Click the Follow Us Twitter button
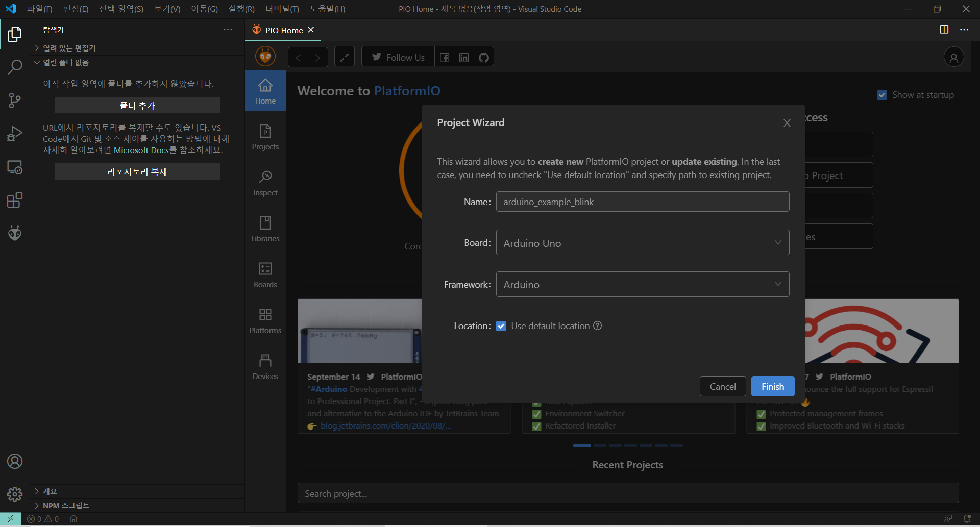This screenshot has height=527, width=980. pyautogui.click(x=398, y=57)
